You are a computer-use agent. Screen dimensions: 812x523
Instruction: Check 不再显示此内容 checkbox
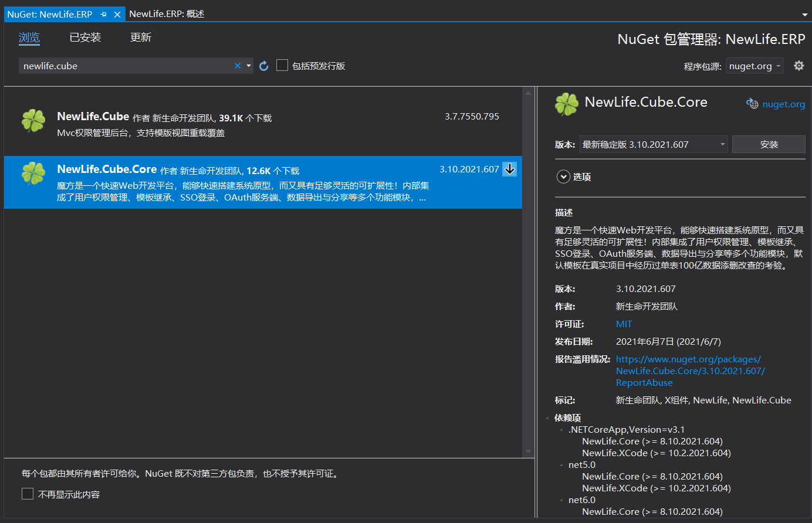(28, 494)
